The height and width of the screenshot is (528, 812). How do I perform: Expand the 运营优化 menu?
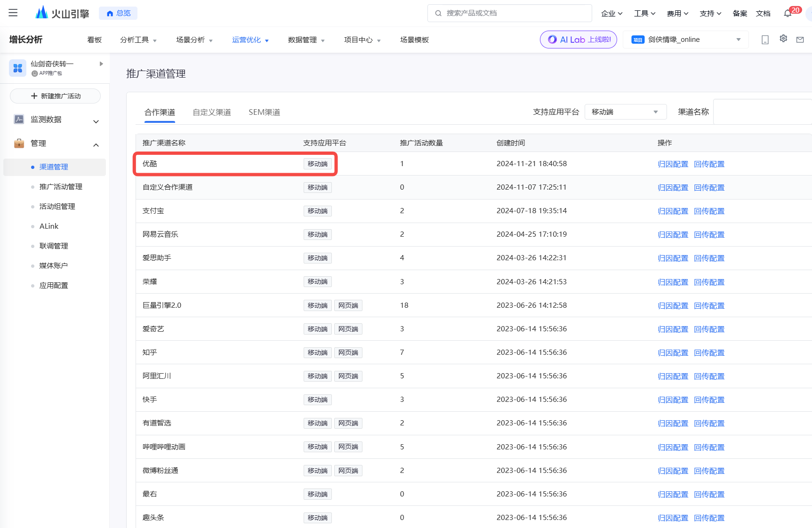pos(250,40)
